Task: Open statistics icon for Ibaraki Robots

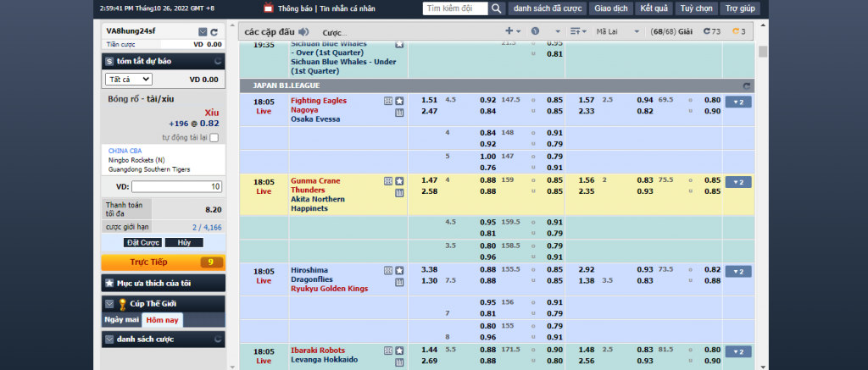Action: click(x=388, y=351)
